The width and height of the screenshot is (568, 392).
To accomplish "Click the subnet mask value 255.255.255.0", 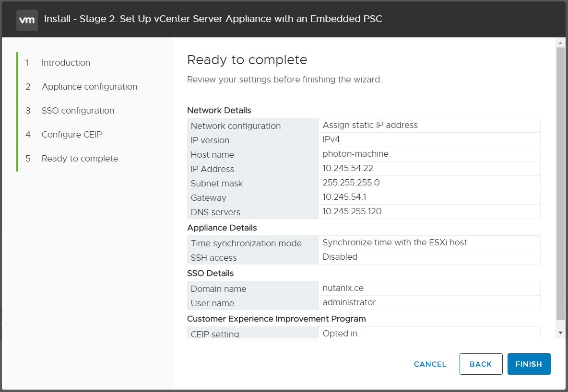I will (x=351, y=183).
